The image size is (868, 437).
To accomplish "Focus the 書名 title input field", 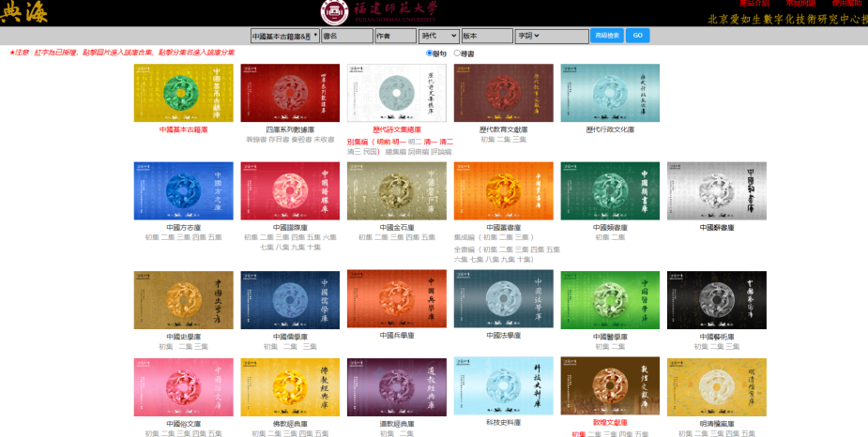I will point(346,36).
